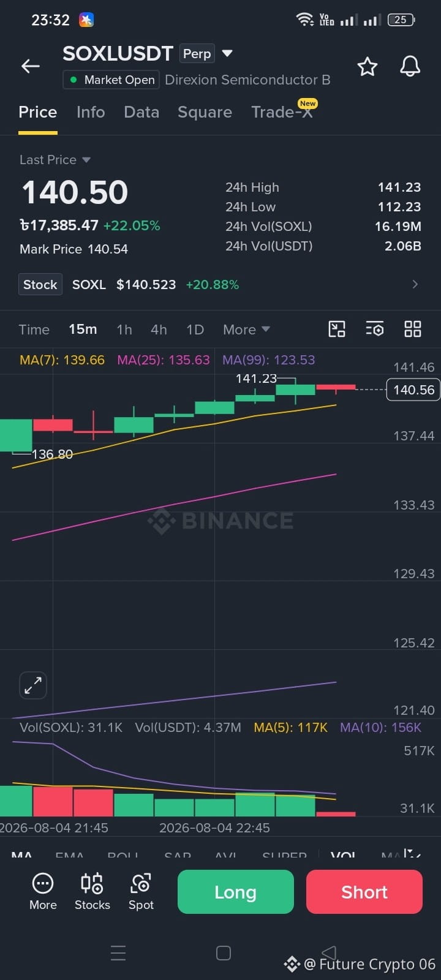Open Android recent apps menu button

tap(118, 953)
